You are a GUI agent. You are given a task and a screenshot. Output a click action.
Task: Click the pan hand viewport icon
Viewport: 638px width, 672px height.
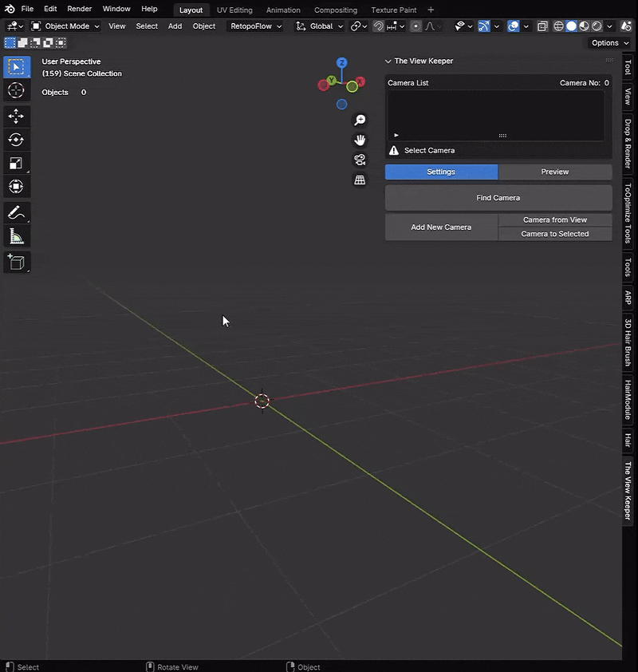coord(360,140)
